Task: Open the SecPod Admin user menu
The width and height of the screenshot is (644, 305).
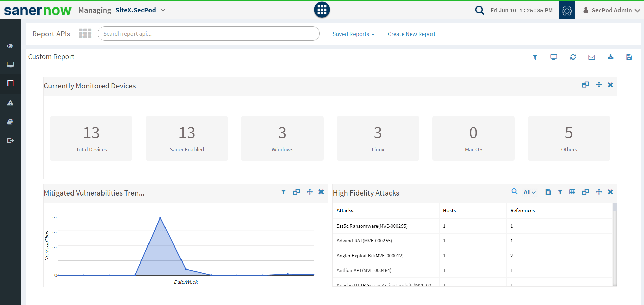Action: click(x=612, y=10)
